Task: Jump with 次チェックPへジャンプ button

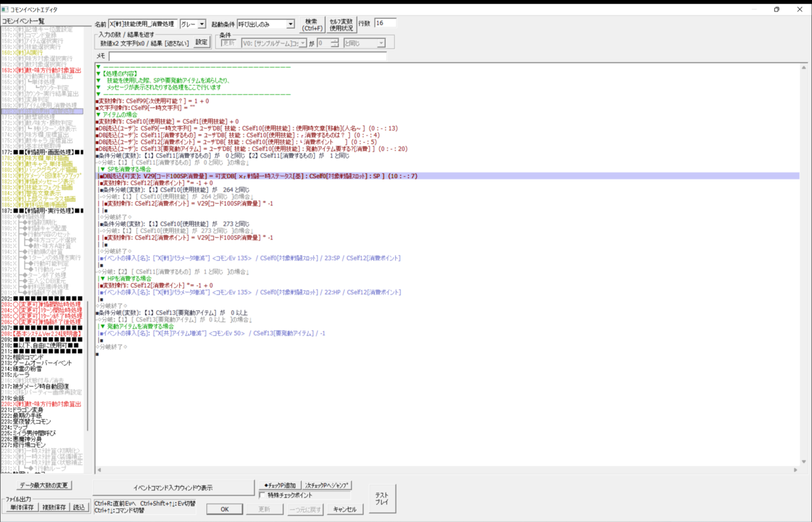Action: (328, 485)
